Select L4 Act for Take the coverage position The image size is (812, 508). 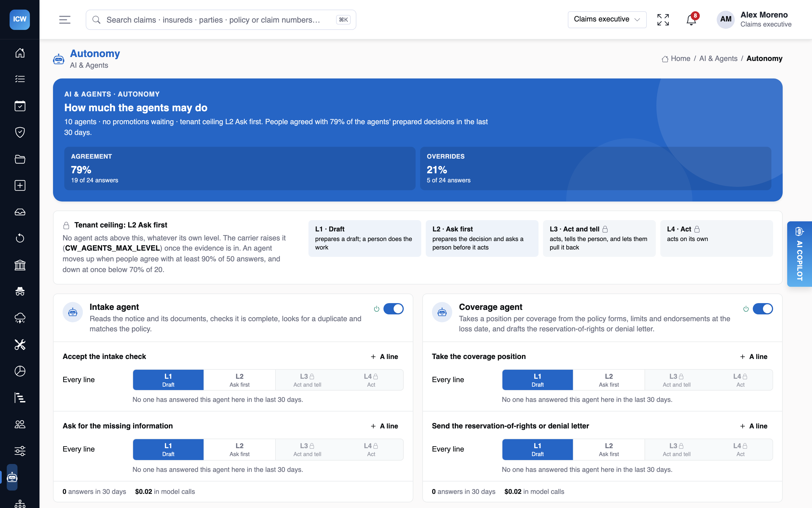(x=740, y=380)
